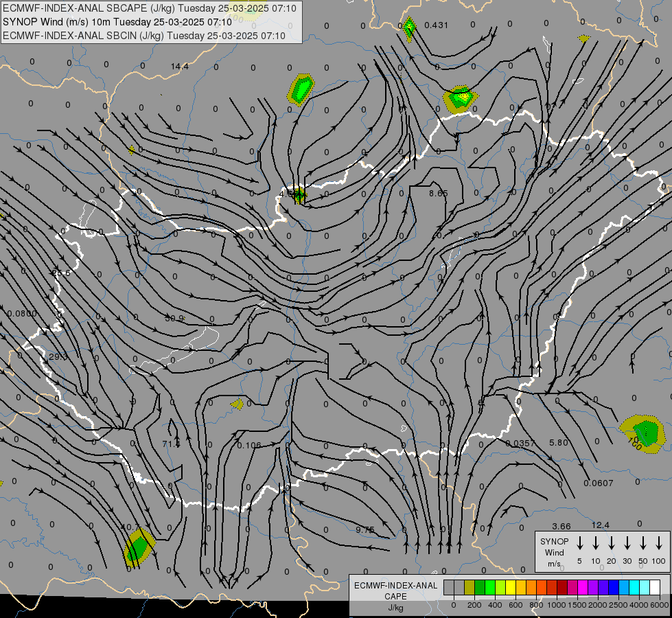
Task: Click the wind arrow above the 100 m/s label
Action: 659,543
